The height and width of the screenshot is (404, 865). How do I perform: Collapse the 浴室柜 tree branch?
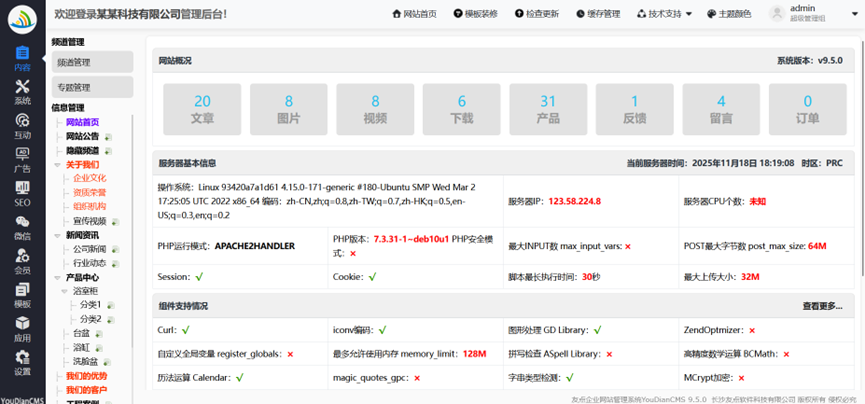point(65,291)
